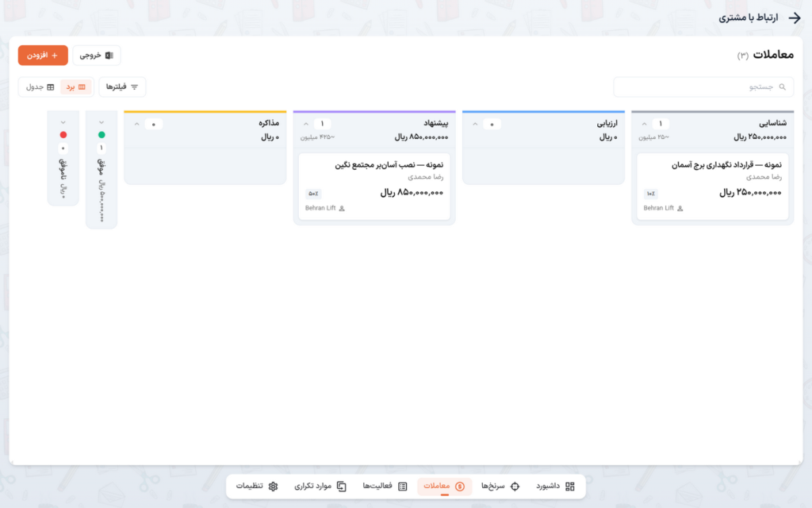Screen dimensions: 812x508
Task: Click the board view icon
Action: pos(82,87)
